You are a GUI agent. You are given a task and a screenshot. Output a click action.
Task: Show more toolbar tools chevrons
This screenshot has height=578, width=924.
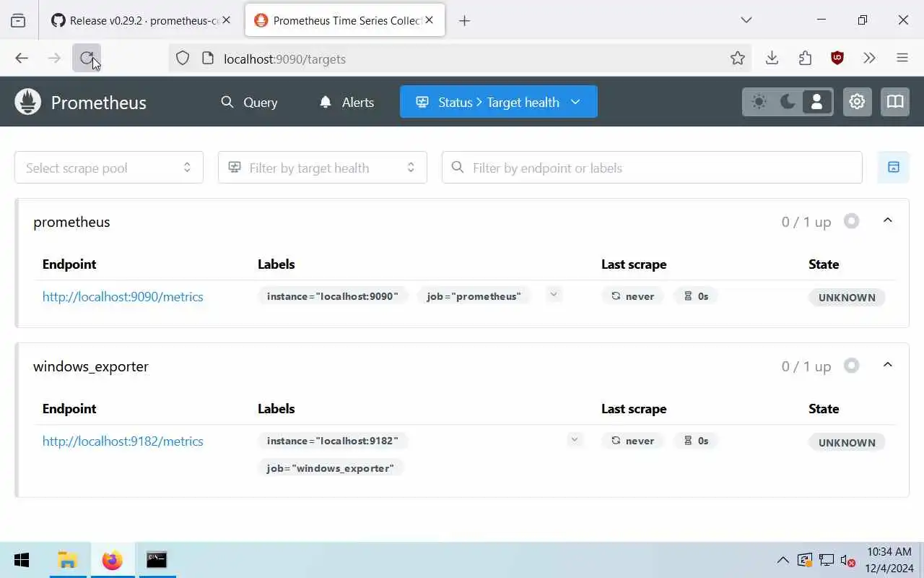[x=869, y=59]
